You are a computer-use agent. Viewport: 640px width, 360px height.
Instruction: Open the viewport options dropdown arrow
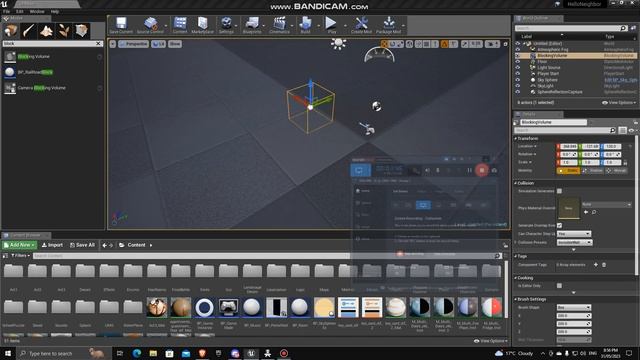point(113,44)
